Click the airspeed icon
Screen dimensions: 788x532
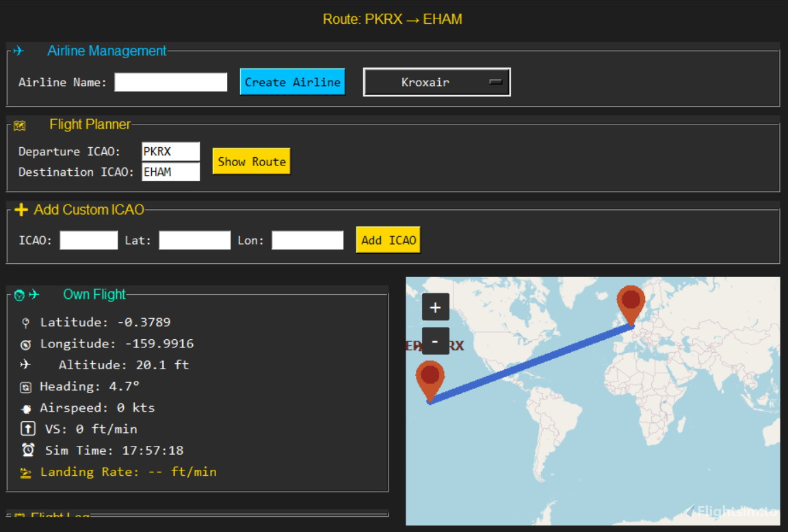click(x=25, y=407)
